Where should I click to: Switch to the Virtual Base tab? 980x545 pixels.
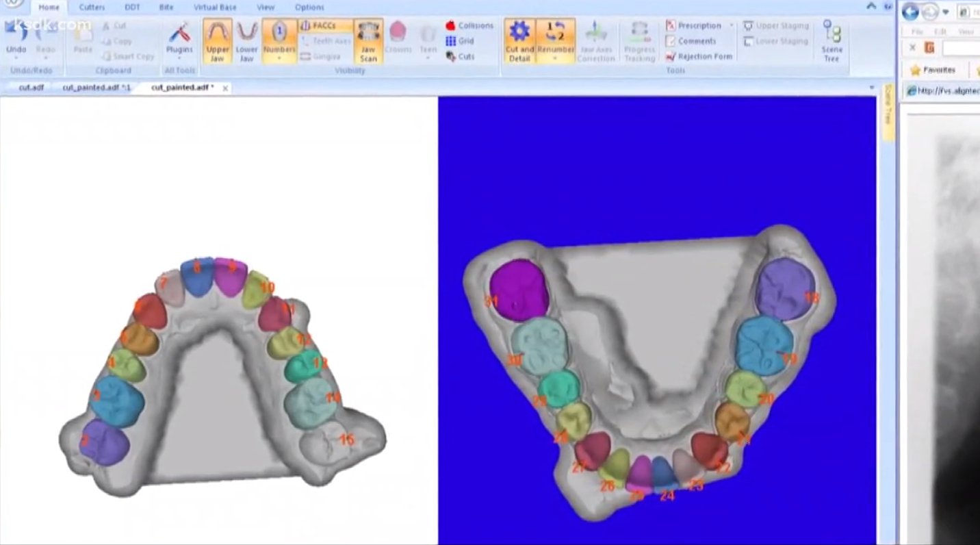pos(216,7)
